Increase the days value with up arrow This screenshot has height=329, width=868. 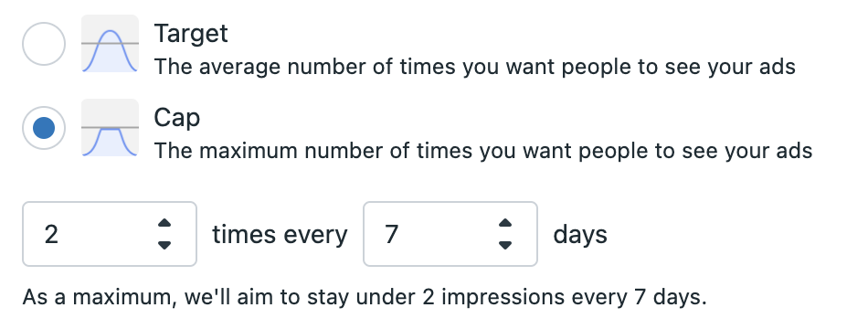coord(505,223)
